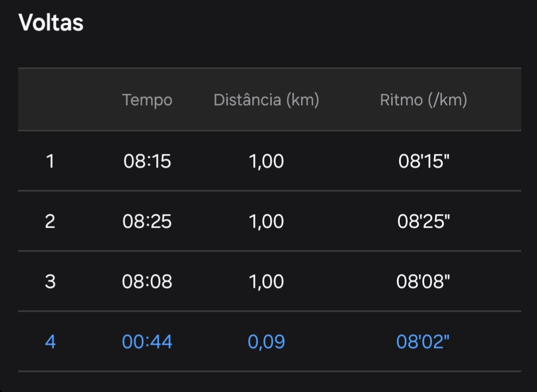Select lap number 2 in the table
537x392 pixels.
tap(50, 221)
